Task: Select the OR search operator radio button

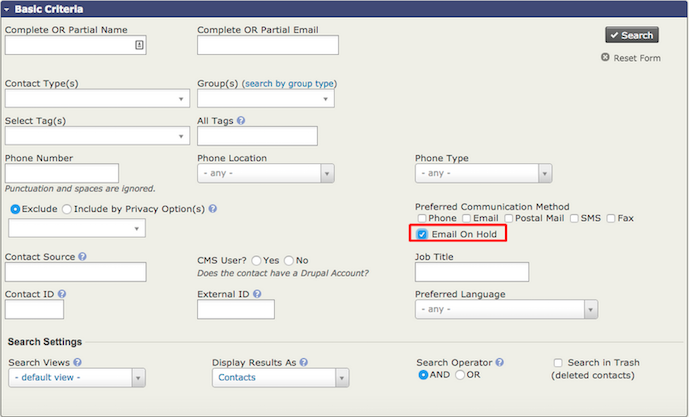Action: coord(459,375)
